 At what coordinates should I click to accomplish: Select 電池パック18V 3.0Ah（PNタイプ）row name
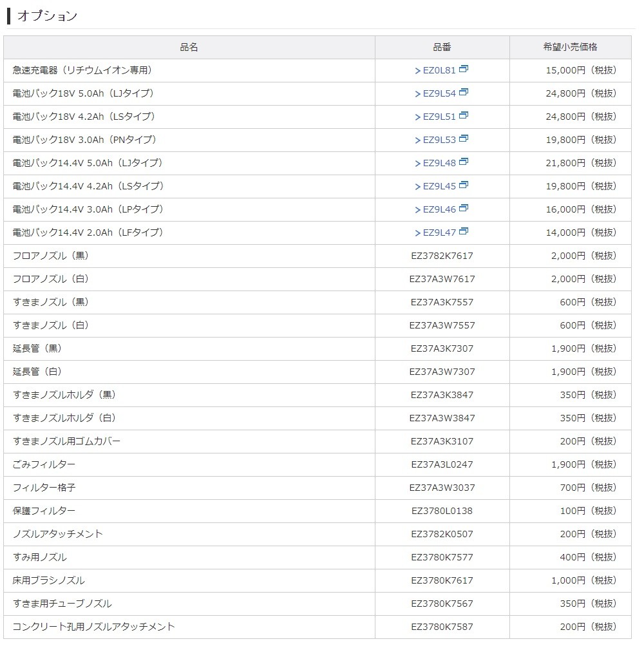(84, 140)
